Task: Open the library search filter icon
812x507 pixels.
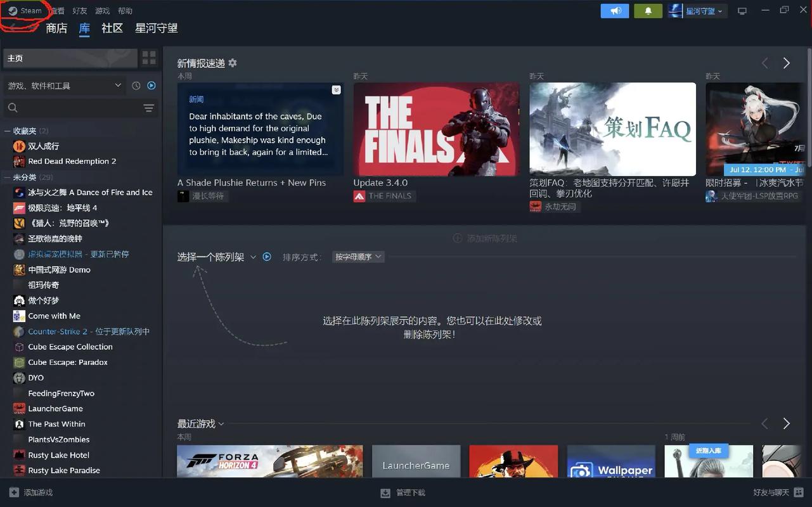Action: (148, 108)
